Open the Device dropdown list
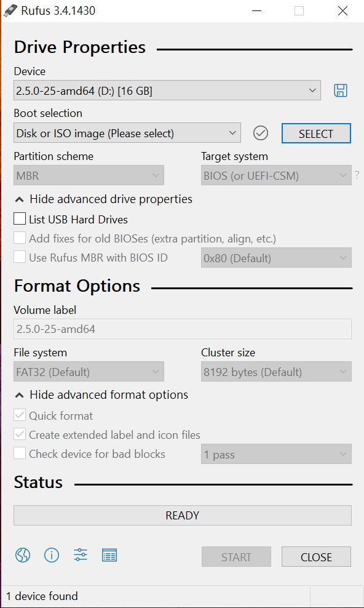The height and width of the screenshot is (608, 364). [167, 90]
